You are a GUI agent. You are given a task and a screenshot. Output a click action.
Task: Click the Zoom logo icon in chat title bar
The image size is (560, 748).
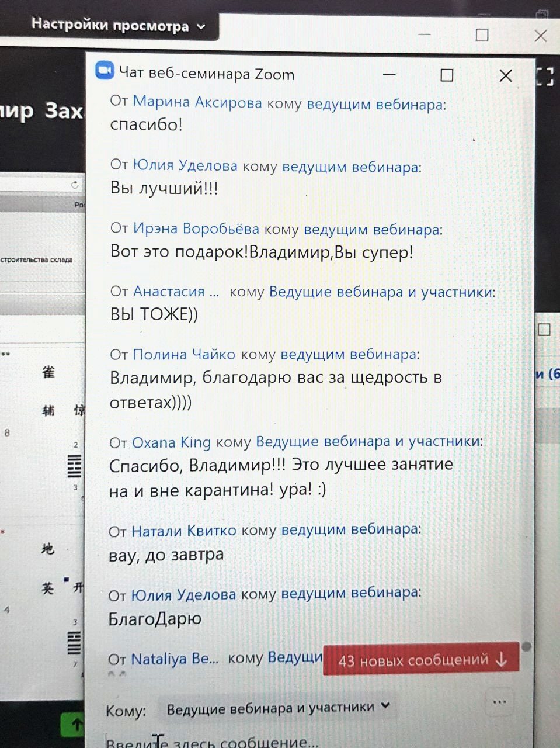105,71
